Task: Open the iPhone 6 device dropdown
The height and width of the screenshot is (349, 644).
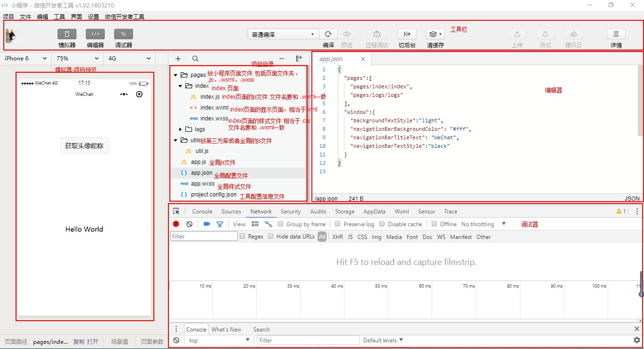Action: coord(25,59)
